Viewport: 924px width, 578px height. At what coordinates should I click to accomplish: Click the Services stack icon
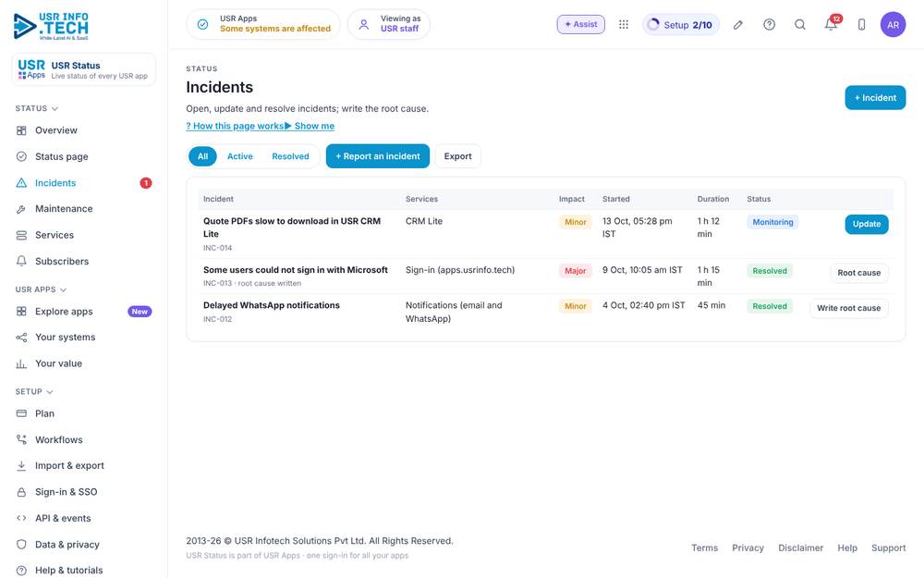click(x=21, y=235)
